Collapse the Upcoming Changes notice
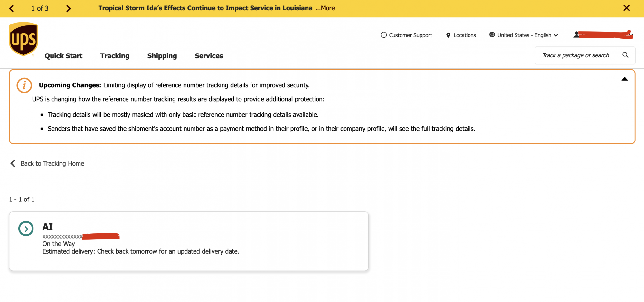 (625, 79)
